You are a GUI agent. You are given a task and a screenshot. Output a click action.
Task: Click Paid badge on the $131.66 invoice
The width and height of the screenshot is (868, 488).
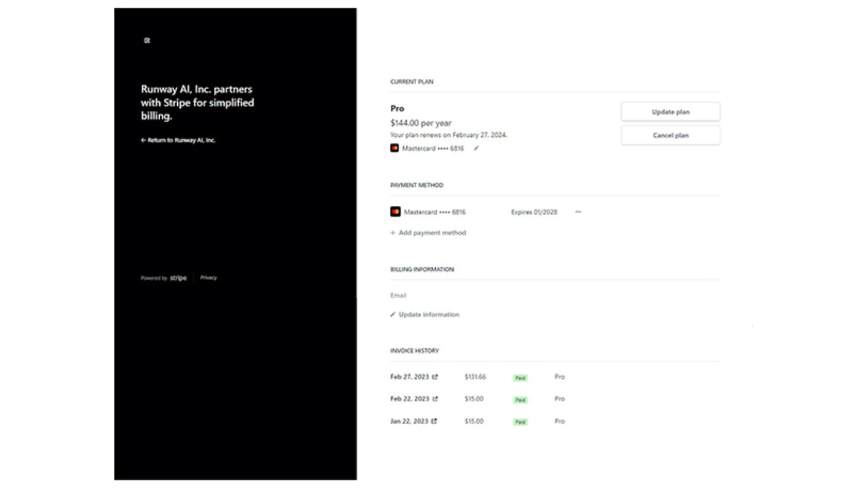tap(520, 378)
